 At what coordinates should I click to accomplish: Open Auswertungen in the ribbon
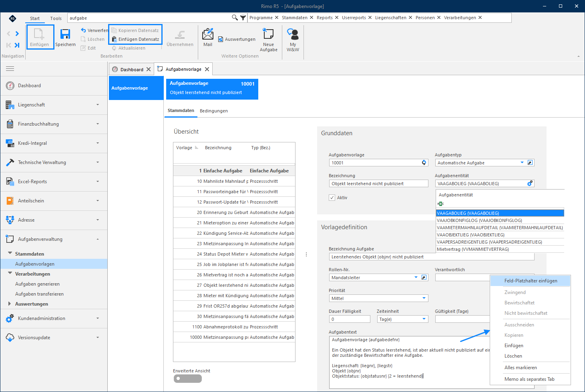click(237, 39)
